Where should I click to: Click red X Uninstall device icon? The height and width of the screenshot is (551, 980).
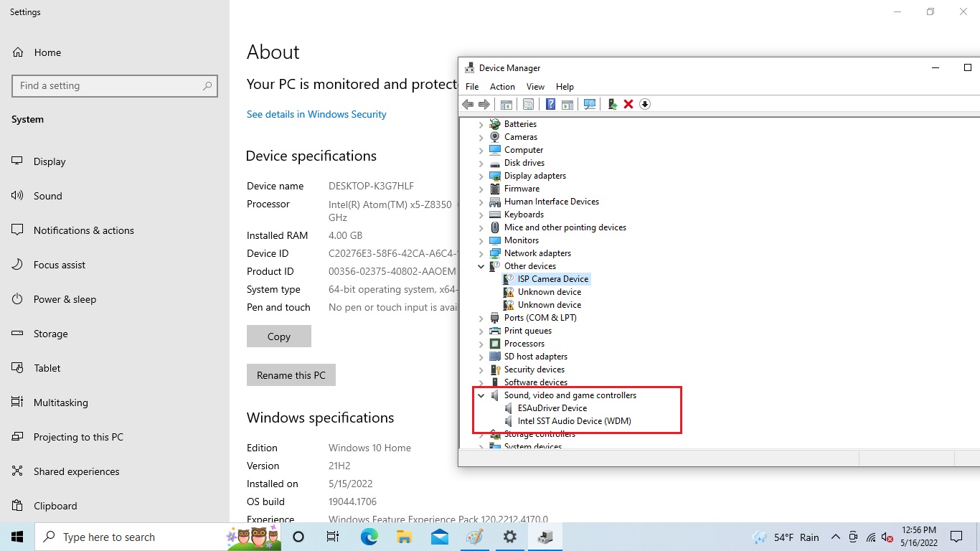(x=628, y=104)
